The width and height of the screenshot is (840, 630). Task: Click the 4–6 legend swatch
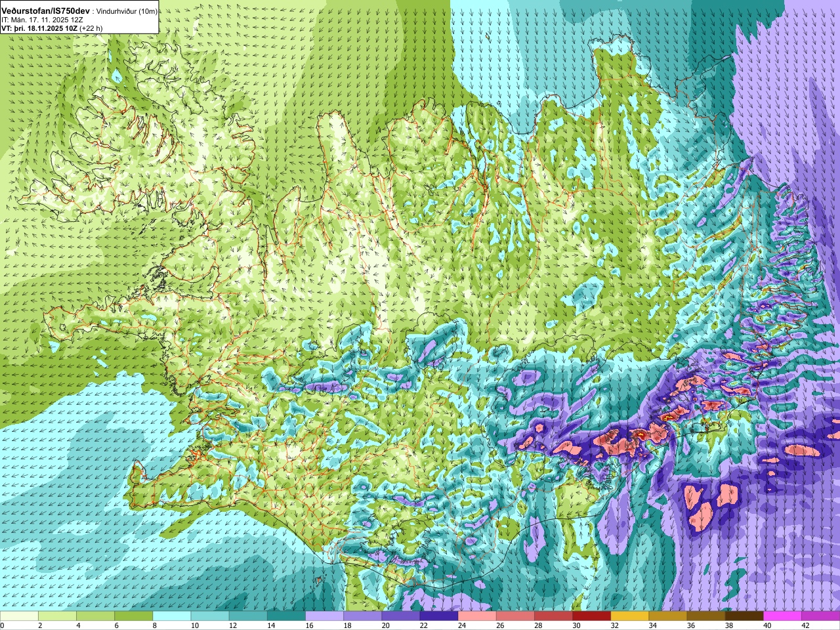click(x=95, y=616)
